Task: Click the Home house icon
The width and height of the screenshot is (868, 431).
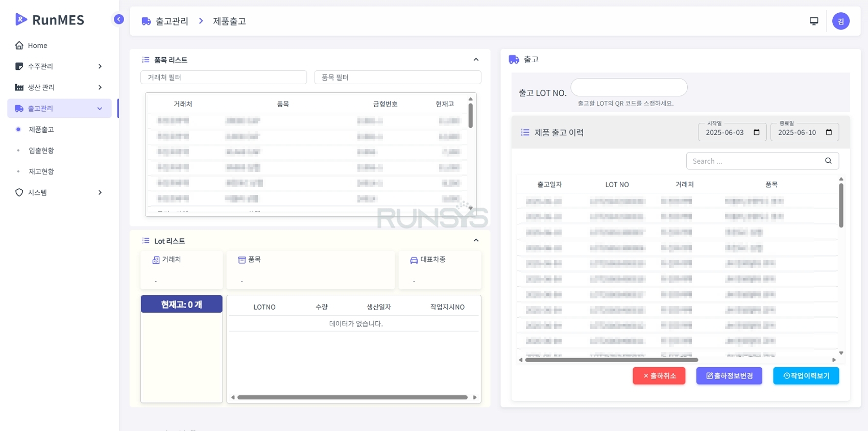Action: [x=19, y=45]
